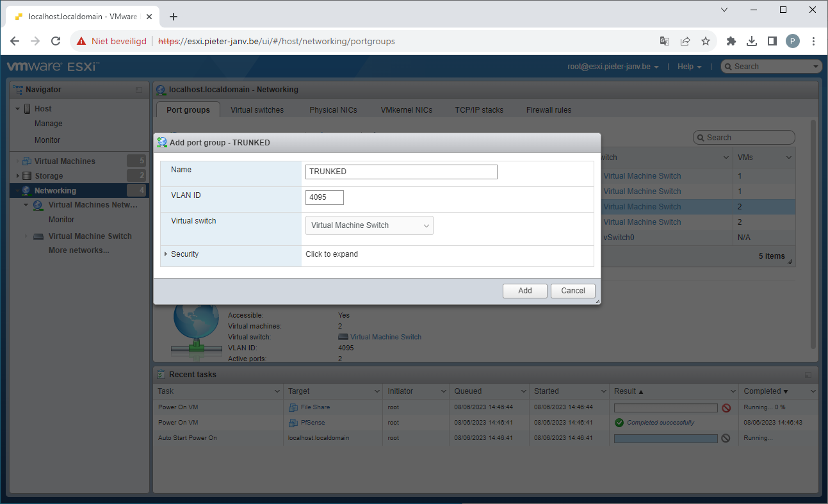
Task: Click the Add button in dialog
Action: 524,291
